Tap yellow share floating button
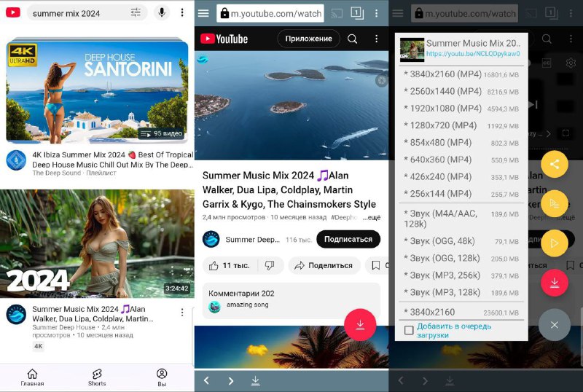 pos(555,164)
